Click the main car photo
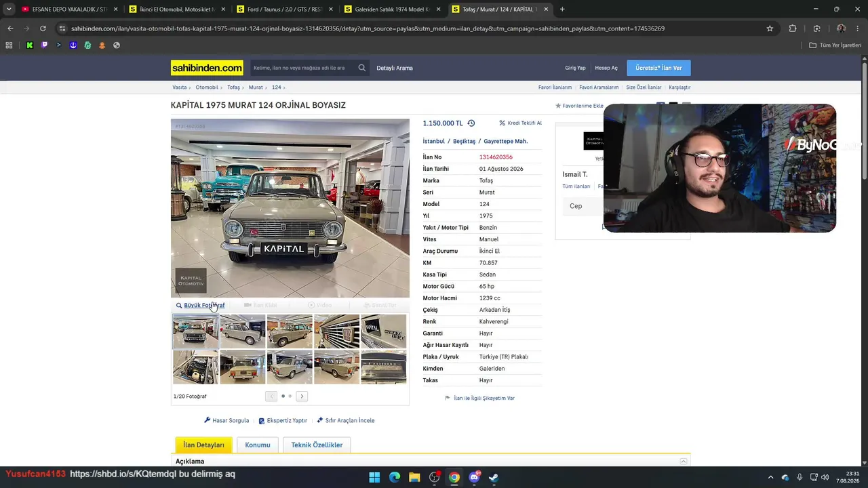Viewport: 868px width, 488px height. click(x=290, y=208)
